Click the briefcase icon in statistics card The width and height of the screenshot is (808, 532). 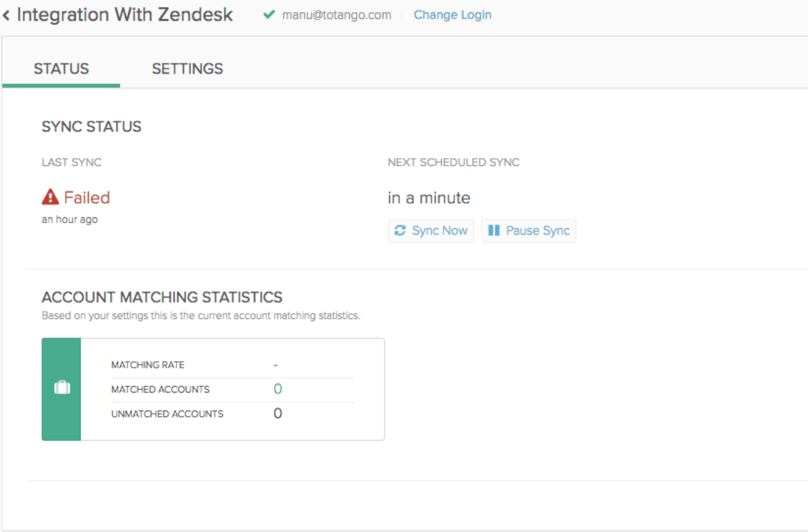(61, 387)
